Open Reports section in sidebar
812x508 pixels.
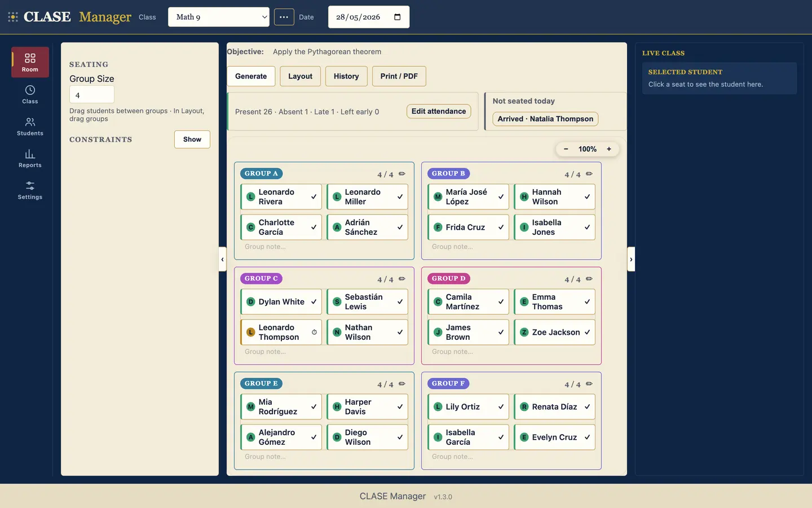pos(30,159)
